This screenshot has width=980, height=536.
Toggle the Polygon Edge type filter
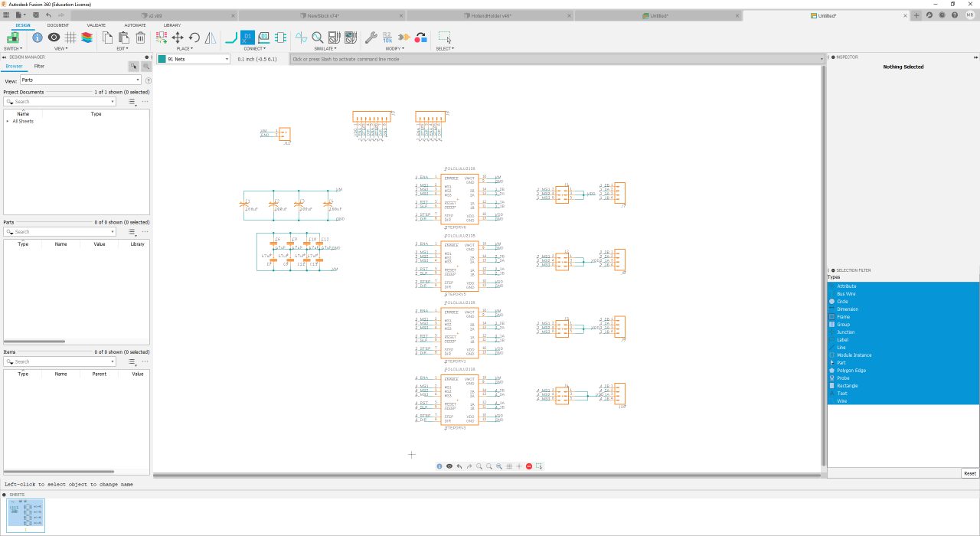(x=903, y=371)
